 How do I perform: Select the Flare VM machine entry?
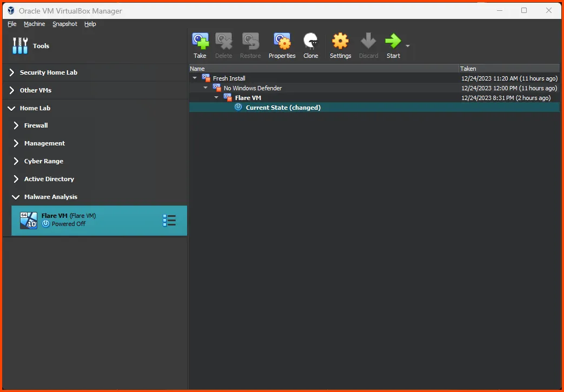tap(99, 221)
